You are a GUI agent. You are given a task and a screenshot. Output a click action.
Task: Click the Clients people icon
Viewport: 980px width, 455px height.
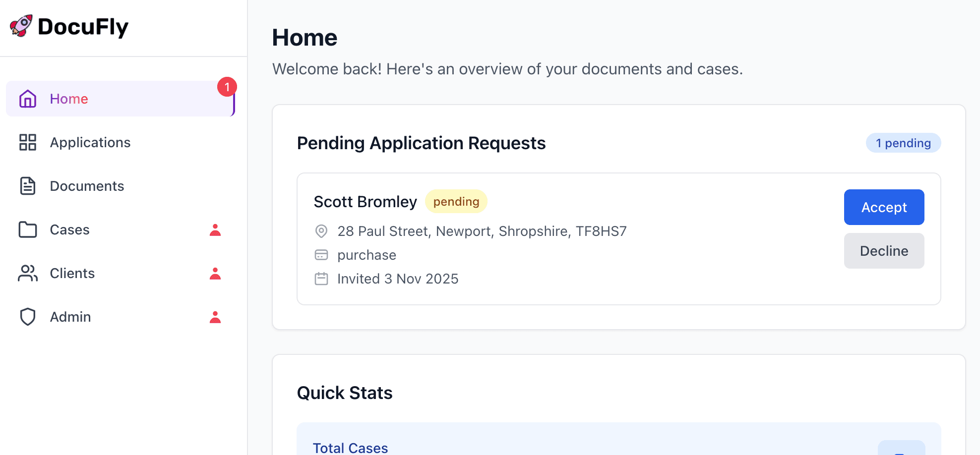coord(28,273)
